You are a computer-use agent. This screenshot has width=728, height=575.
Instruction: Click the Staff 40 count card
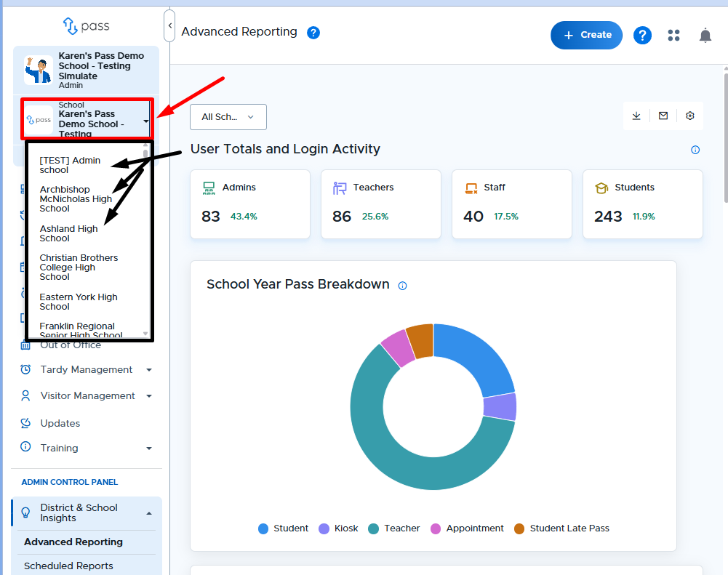click(x=512, y=204)
